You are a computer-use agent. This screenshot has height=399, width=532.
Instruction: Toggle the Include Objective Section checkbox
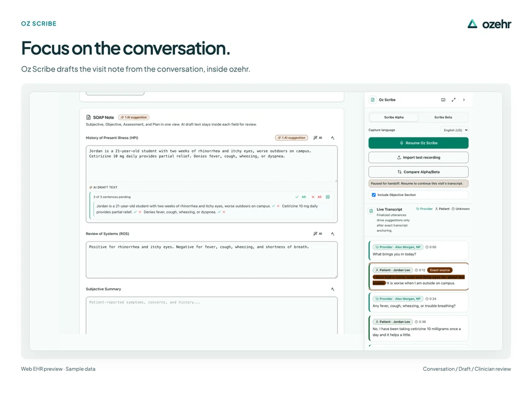[374, 195]
